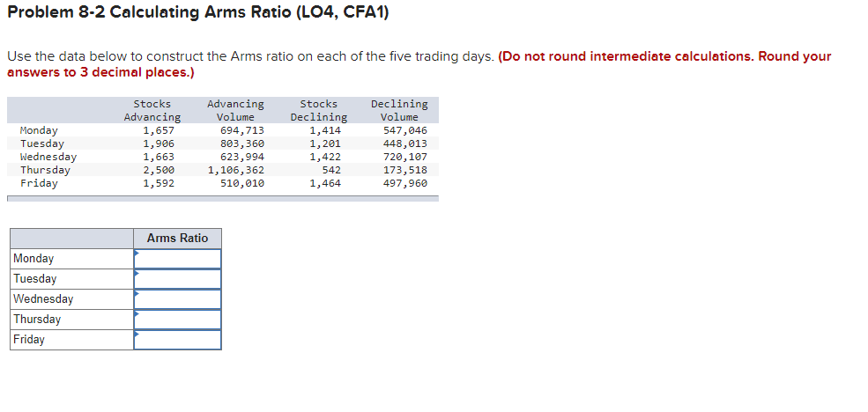This screenshot has width=868, height=412.
Task: Click the Wednesday Arms Ratio input field
Action: (x=177, y=299)
